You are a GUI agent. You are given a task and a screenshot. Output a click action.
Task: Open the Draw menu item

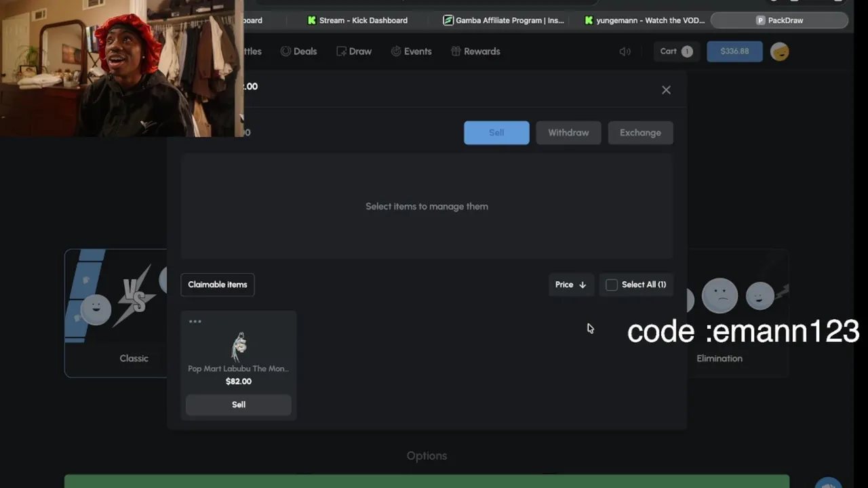click(354, 52)
